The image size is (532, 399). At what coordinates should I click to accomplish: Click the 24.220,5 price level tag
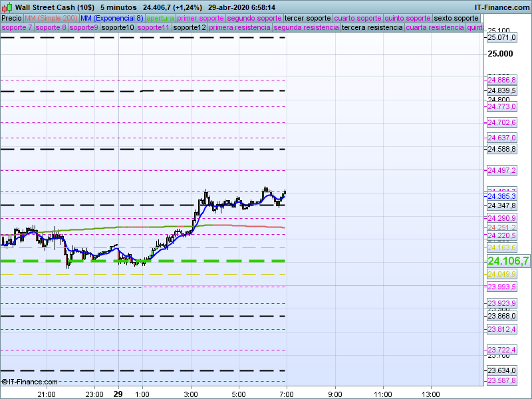click(502, 235)
